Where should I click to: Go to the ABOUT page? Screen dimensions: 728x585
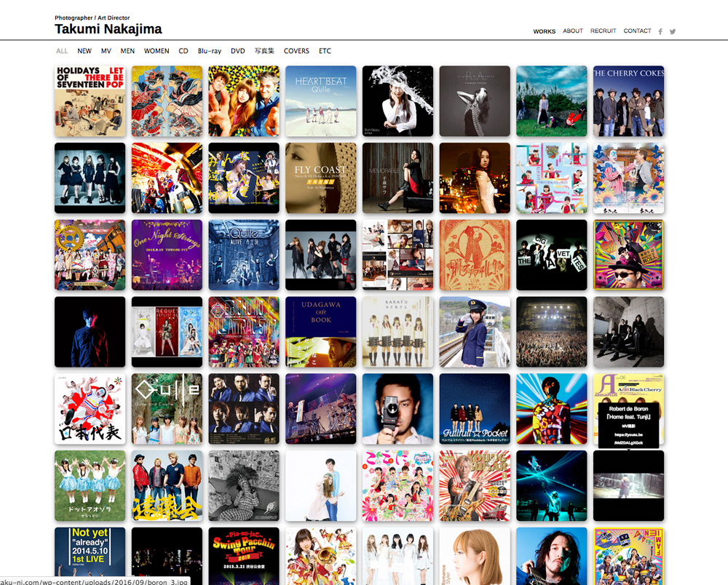coord(572,31)
